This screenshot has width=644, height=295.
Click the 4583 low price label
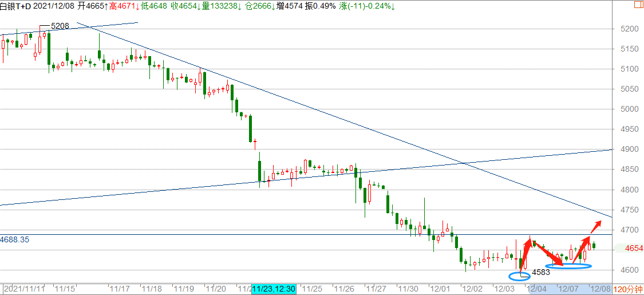[541, 272]
